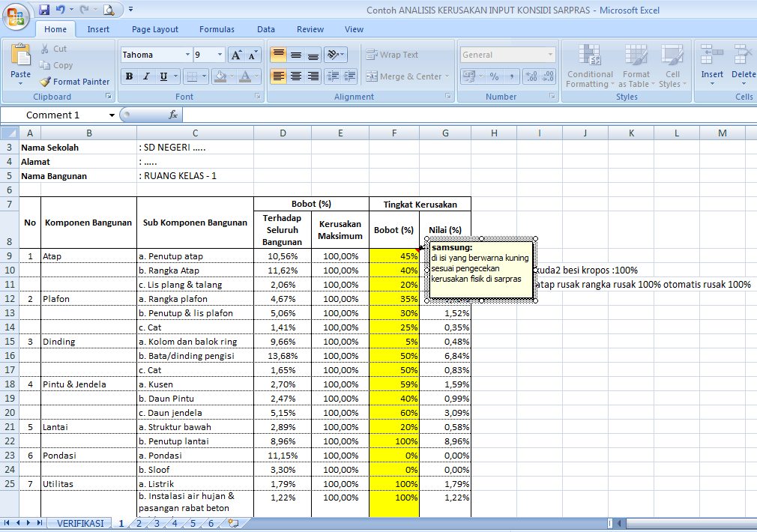Click the Comma Style icon
757x532 pixels.
(x=512, y=76)
